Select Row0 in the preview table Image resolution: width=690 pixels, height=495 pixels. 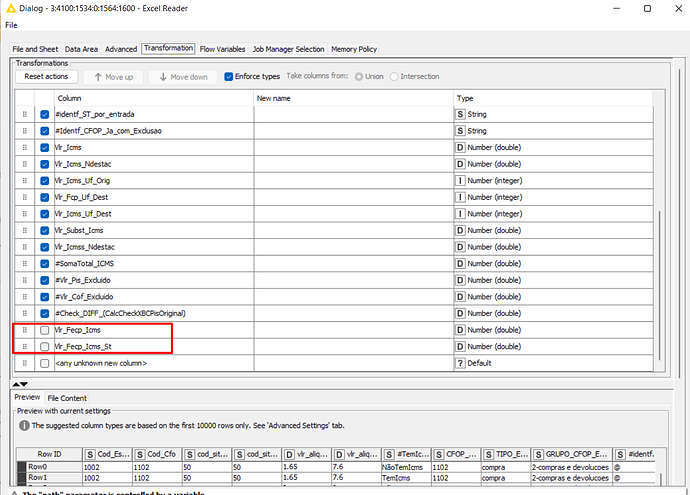coord(49,467)
